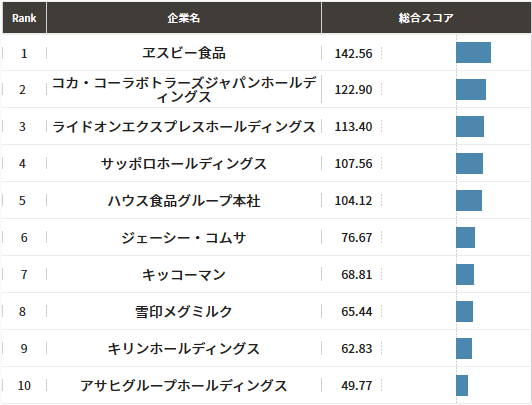Click score bar next to 122.90
Screen dimensions: 532x405
471,90
